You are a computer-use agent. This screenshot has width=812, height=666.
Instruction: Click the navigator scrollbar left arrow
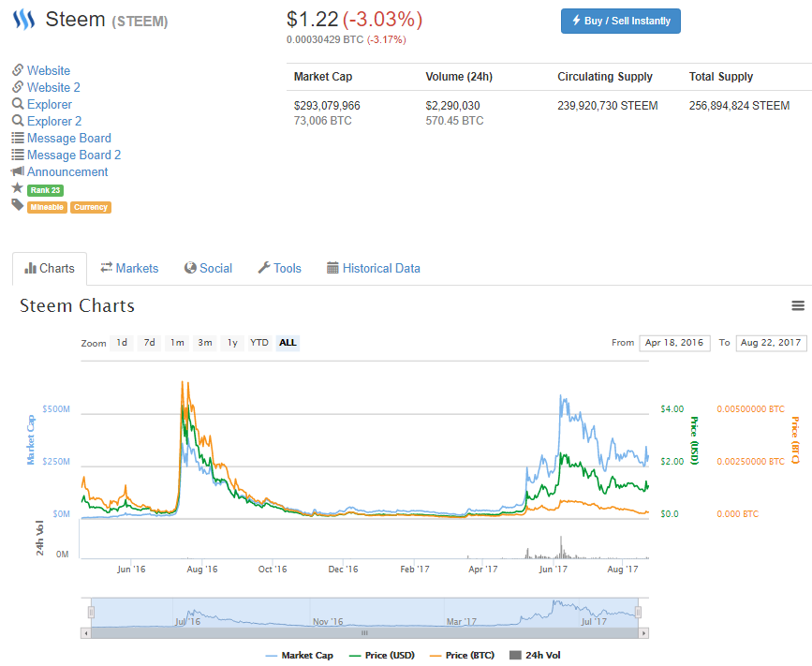point(86,633)
